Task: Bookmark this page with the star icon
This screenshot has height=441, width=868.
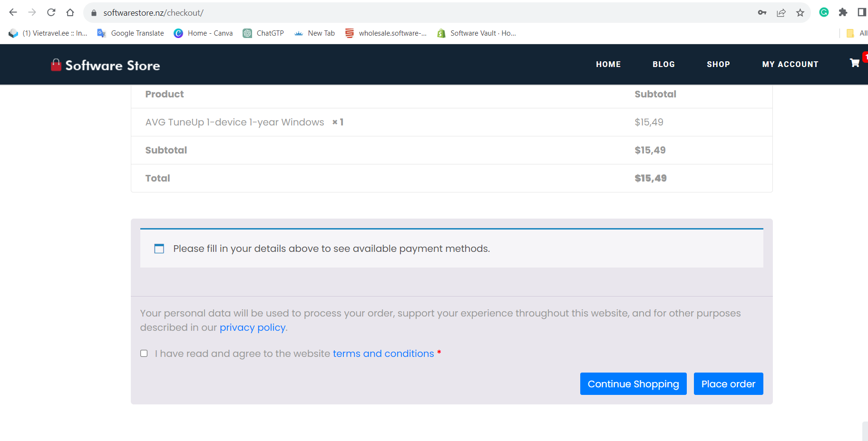Action: point(800,13)
